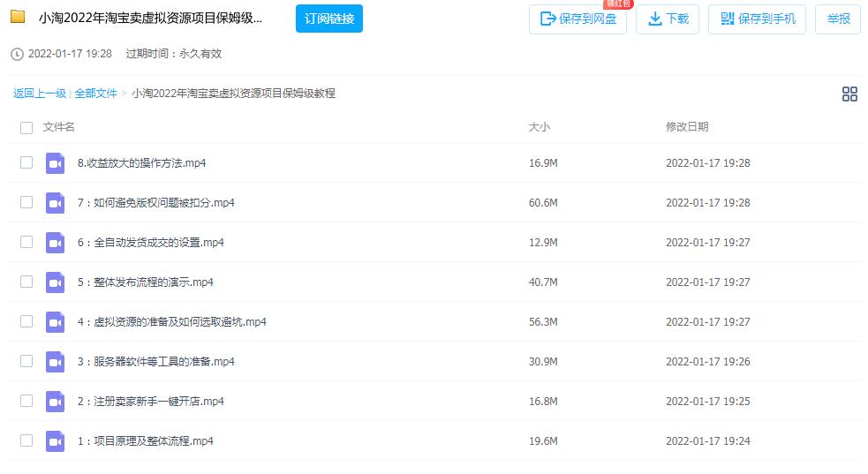Click the yellow folder icon beside the title

coord(18,17)
